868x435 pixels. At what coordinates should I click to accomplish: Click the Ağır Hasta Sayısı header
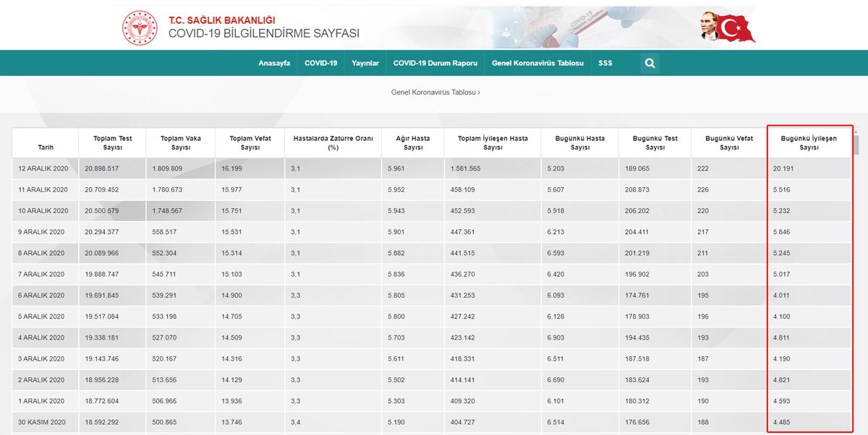[413, 143]
